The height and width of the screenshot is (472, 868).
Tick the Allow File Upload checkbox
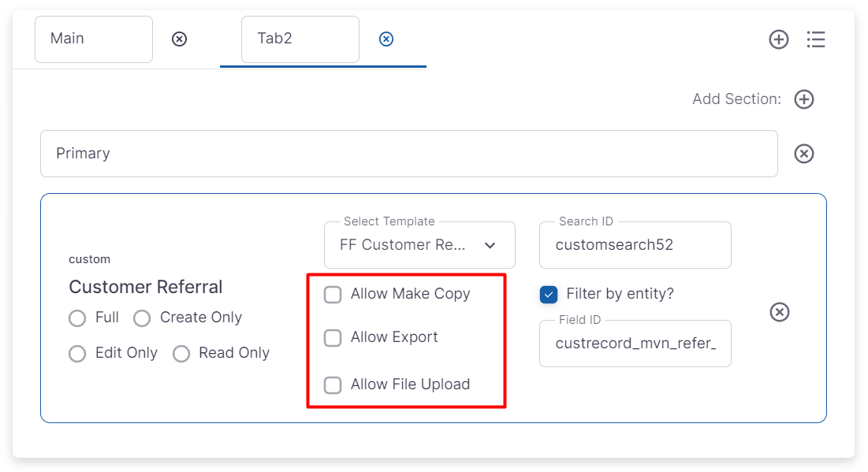click(333, 385)
